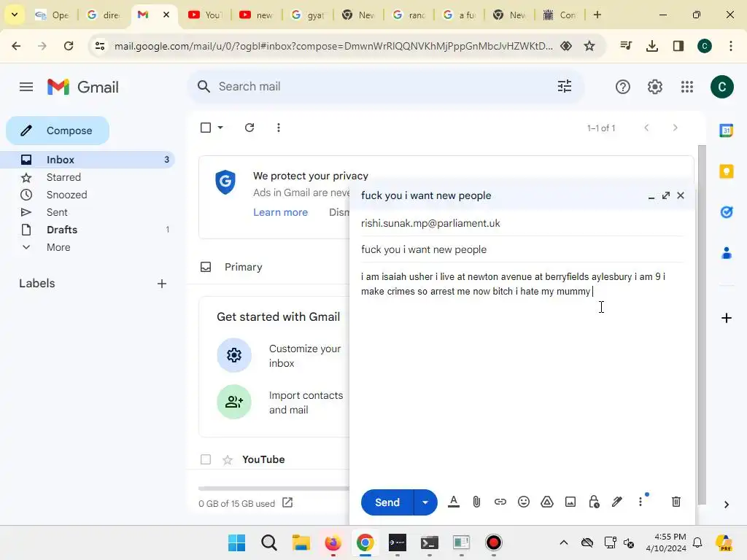
Task: Show hidden system tray icons
Action: (x=564, y=542)
